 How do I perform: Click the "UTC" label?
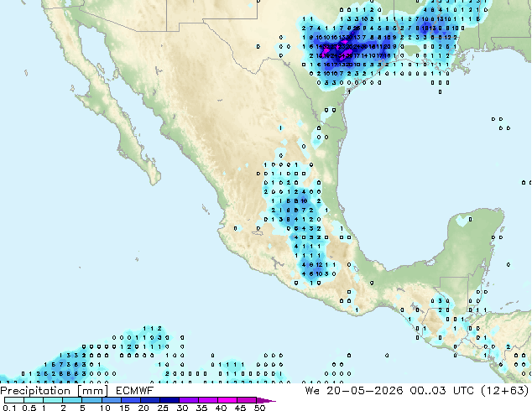pyautogui.click(x=463, y=391)
